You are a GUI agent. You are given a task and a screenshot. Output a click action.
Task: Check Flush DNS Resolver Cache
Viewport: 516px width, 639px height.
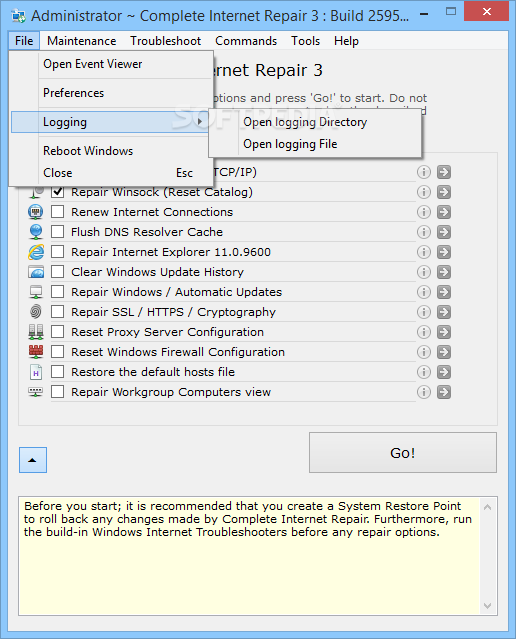pyautogui.click(x=57, y=232)
